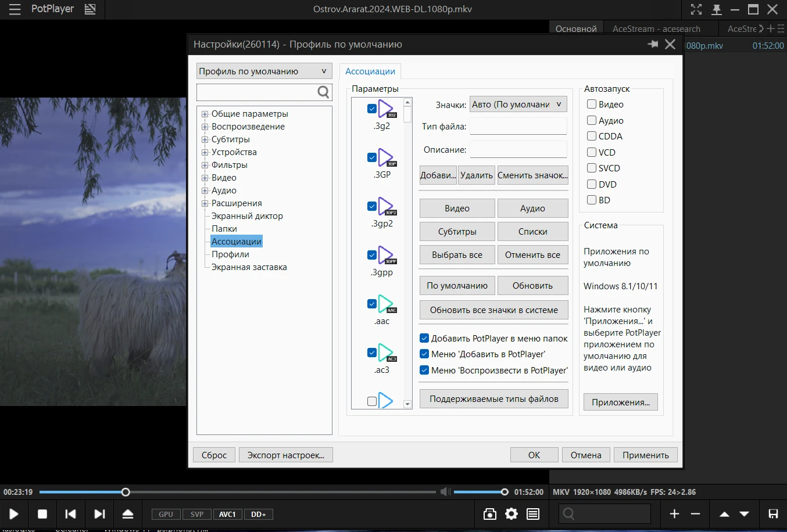Switch to the AceStream - acesearch tab

click(x=656, y=28)
